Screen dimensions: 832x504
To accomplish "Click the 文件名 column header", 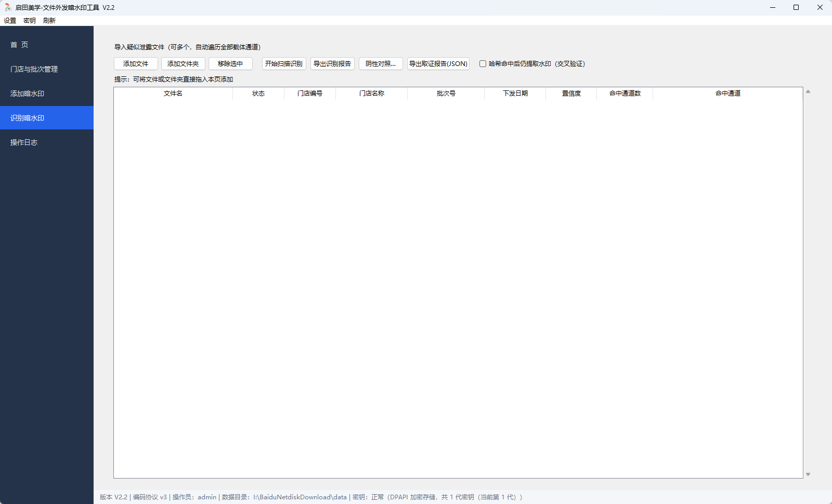I will click(x=173, y=94).
